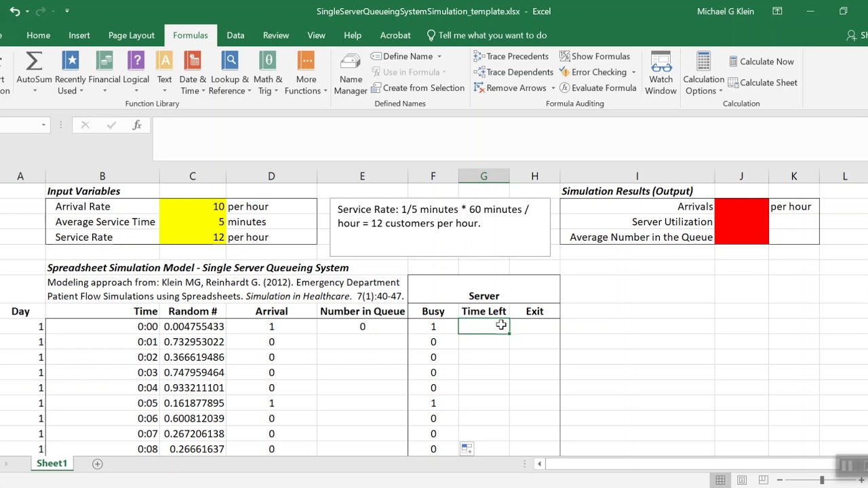The height and width of the screenshot is (488, 868).
Task: Open Recently Used functions
Action: pyautogui.click(x=71, y=73)
